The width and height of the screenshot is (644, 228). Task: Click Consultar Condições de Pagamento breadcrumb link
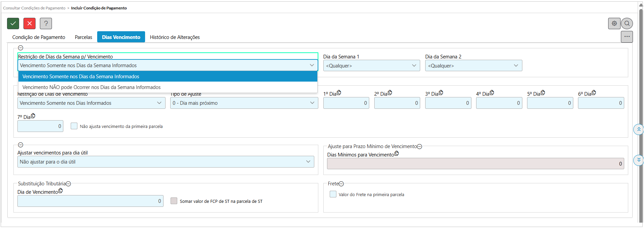(x=34, y=8)
